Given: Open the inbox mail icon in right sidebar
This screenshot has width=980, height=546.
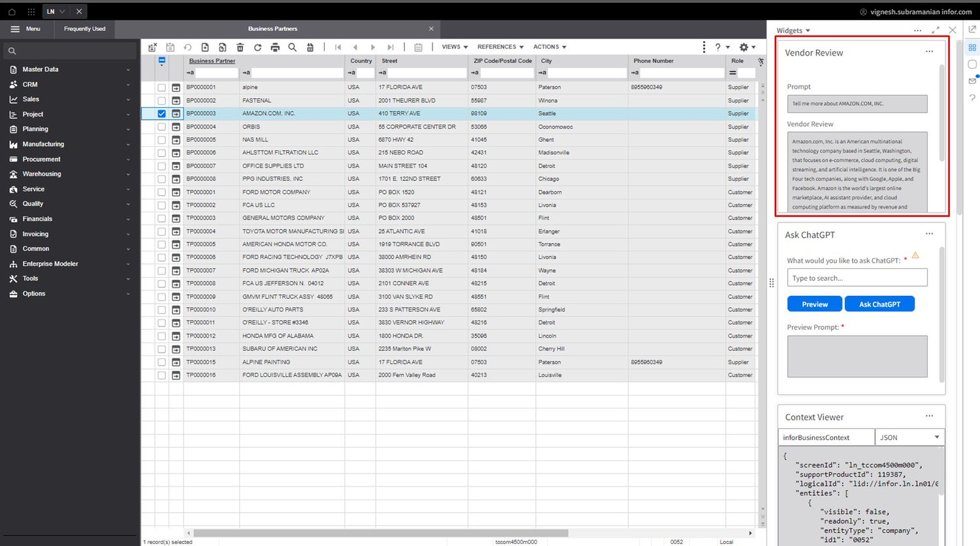Looking at the screenshot, I should coord(972,81).
